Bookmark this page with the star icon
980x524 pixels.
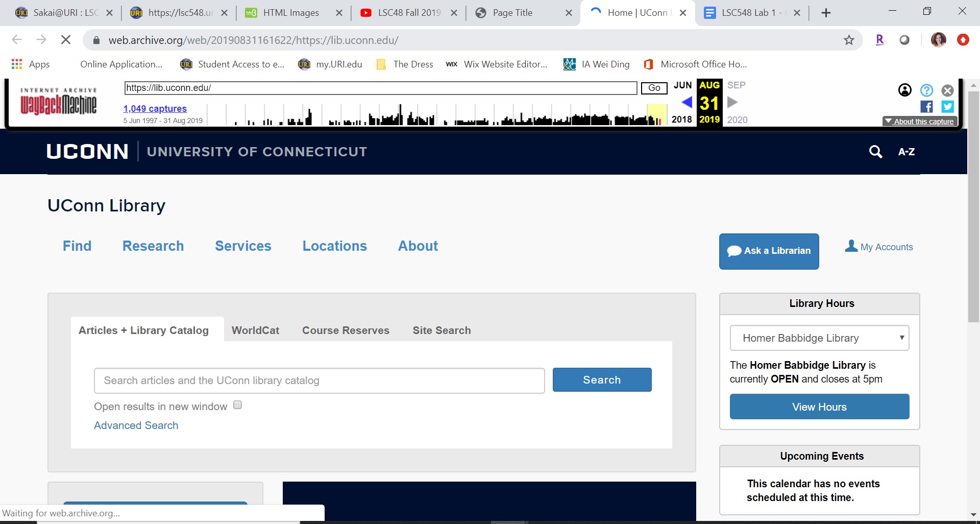click(849, 40)
